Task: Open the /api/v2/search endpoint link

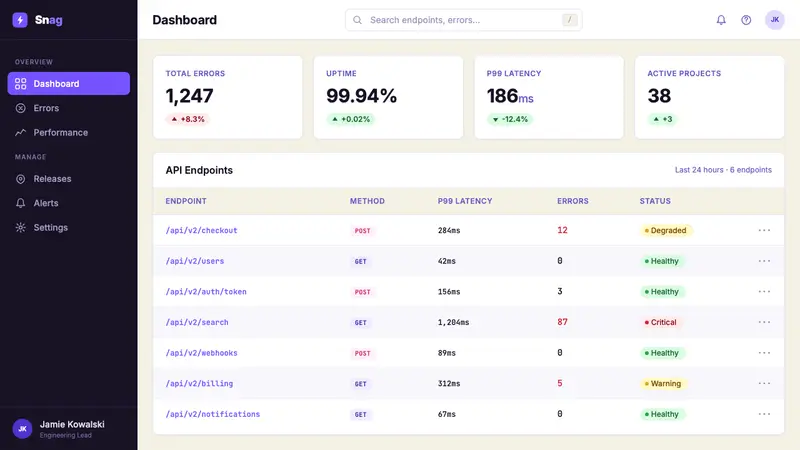Action: pyautogui.click(x=196, y=322)
